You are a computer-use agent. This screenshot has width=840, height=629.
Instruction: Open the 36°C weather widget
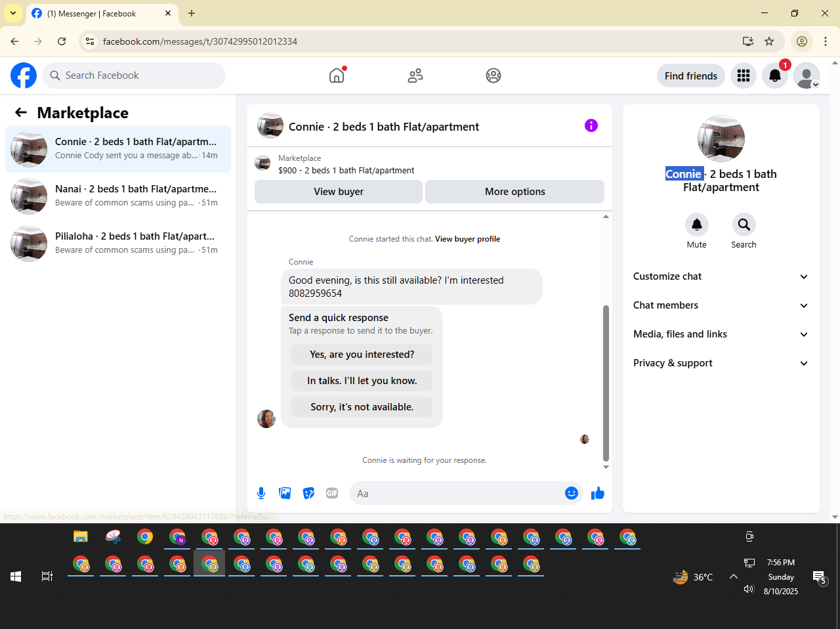tap(693, 577)
